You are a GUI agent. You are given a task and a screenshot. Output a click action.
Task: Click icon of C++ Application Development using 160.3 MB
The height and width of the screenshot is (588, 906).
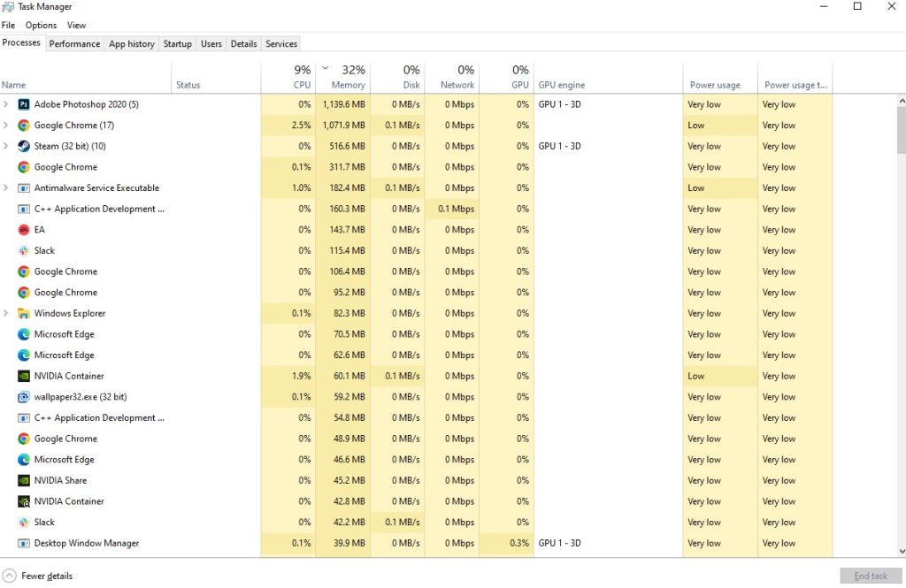click(24, 209)
